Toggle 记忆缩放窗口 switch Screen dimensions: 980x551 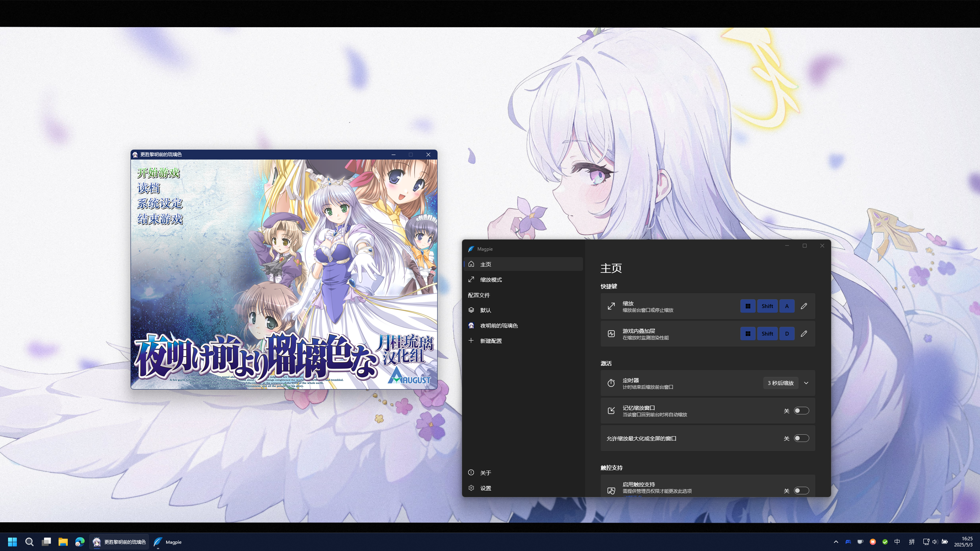click(x=801, y=411)
